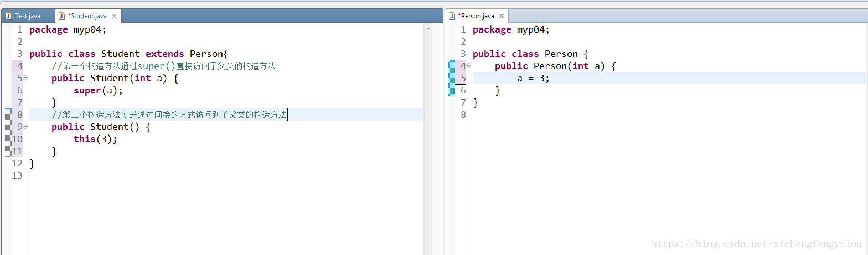
Task: Place cursor on 'public class Student extends Person{'
Action: 129,54
